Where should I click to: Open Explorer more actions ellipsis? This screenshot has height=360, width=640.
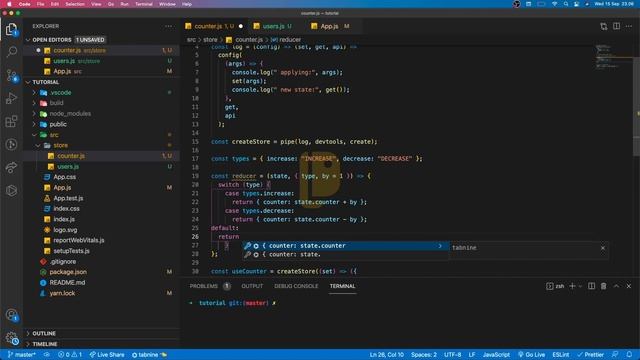[x=169, y=26]
